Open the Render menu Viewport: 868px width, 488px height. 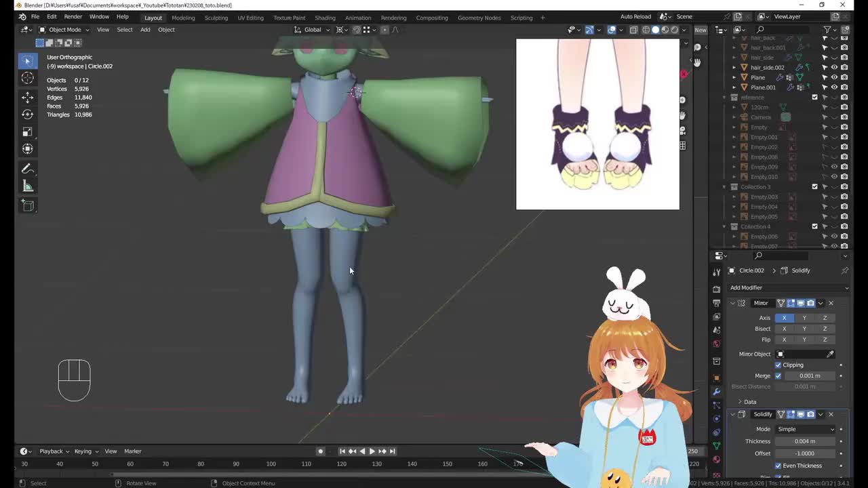pos(73,16)
